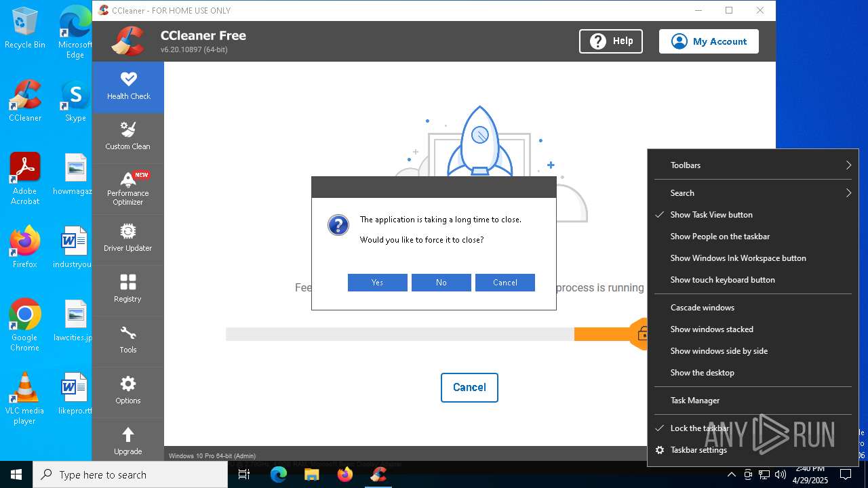This screenshot has width=868, height=488.
Task: Open File Explorer from the taskbar
Action: coord(311,474)
